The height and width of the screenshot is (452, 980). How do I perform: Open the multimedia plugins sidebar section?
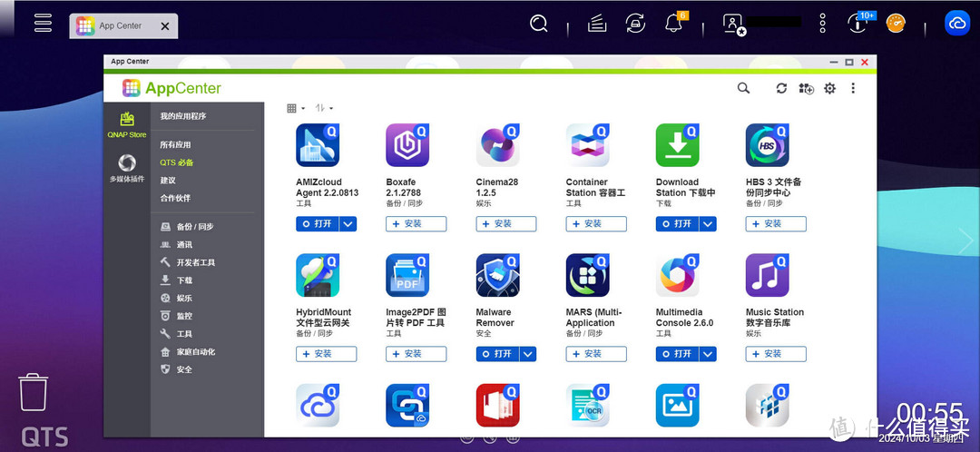point(126,168)
